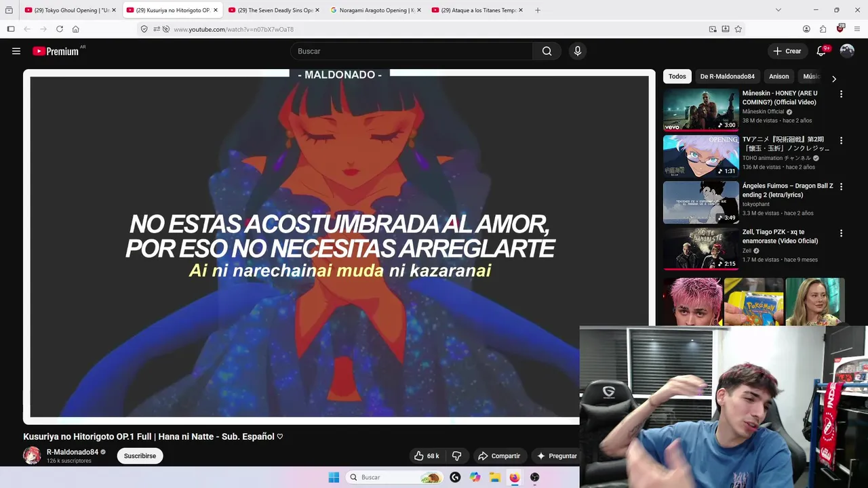
Task: Click the address bar URL
Action: coord(233,29)
